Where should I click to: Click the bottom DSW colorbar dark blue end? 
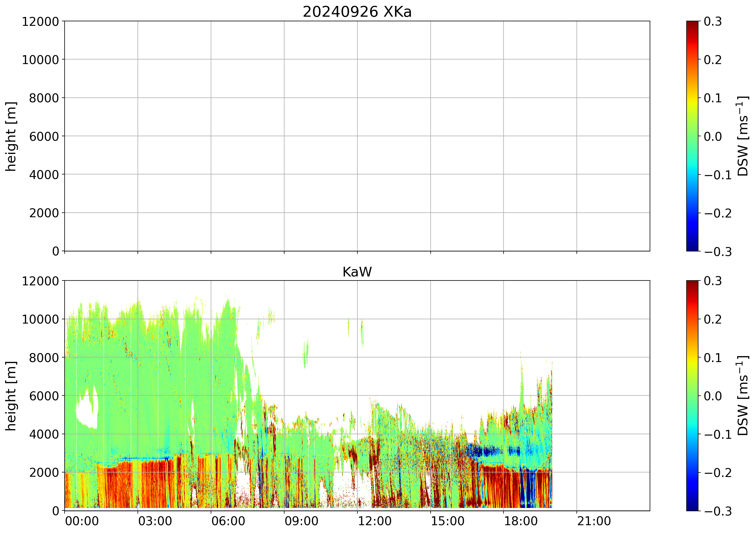(692, 507)
